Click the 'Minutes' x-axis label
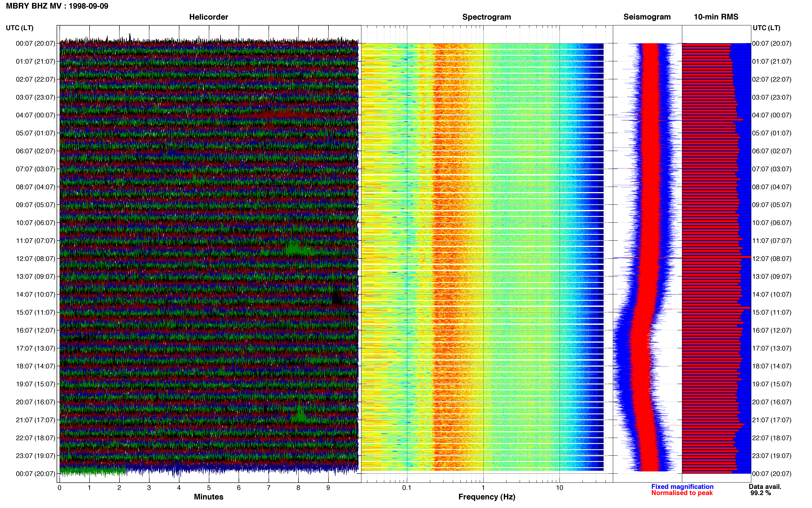This screenshot has width=812, height=508. [209, 497]
